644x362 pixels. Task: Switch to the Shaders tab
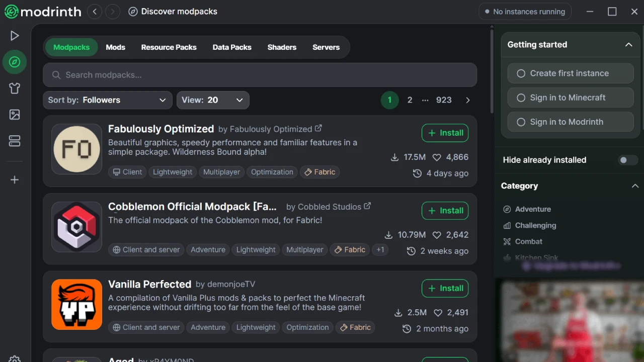(282, 47)
